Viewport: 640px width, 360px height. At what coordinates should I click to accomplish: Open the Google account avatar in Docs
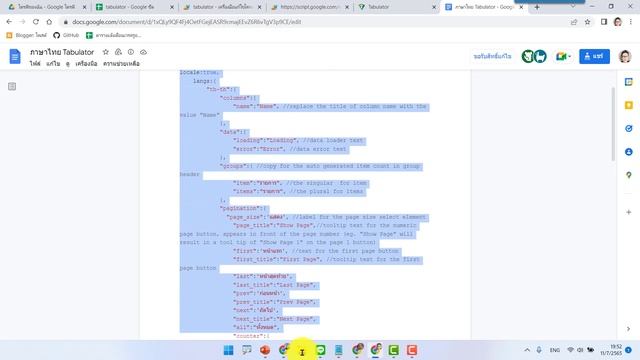(625, 56)
